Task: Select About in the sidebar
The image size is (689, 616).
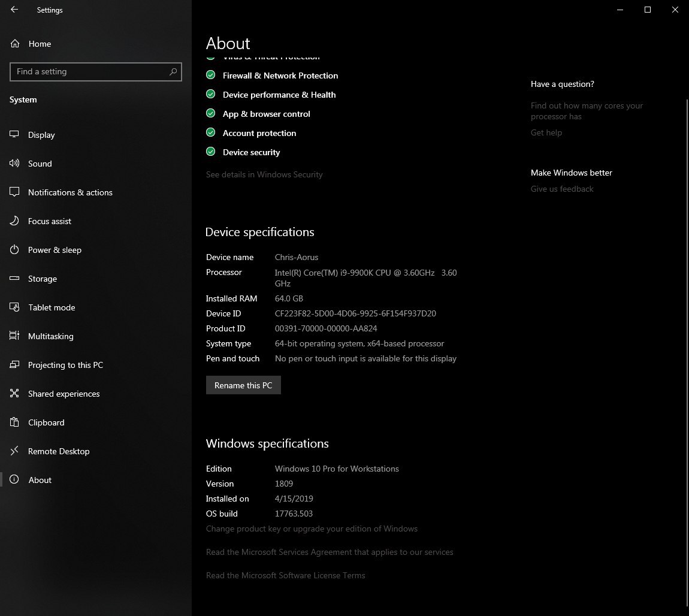Action: [96, 480]
